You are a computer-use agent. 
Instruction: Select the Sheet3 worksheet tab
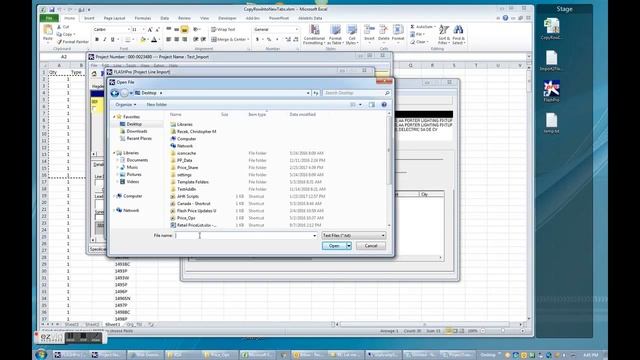[x=71, y=324]
